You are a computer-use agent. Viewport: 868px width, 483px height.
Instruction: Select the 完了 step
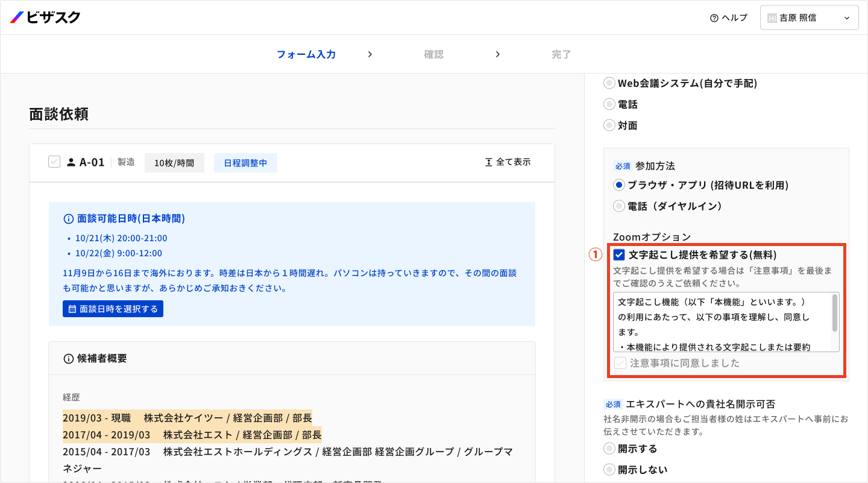[x=561, y=54]
